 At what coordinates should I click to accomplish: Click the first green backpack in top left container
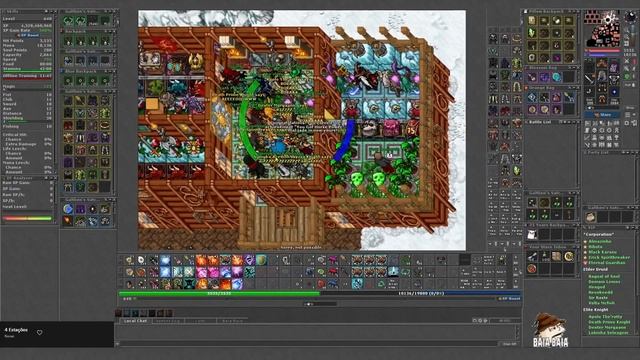pos(68,20)
